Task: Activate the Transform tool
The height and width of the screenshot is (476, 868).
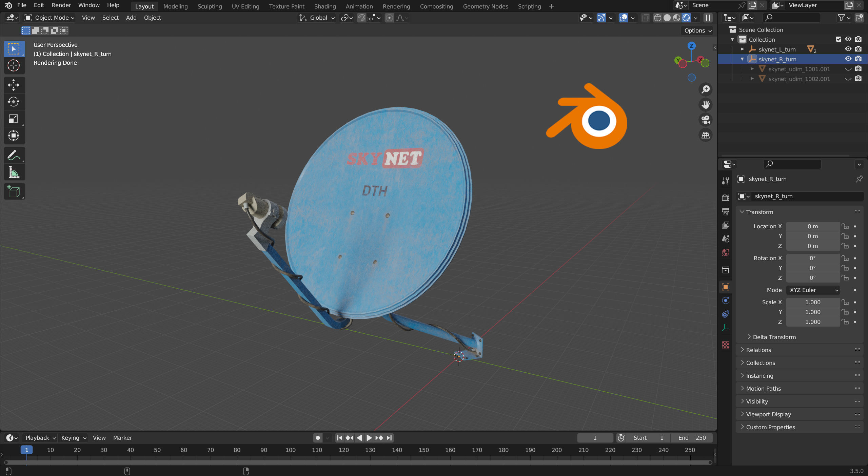Action: tap(14, 136)
